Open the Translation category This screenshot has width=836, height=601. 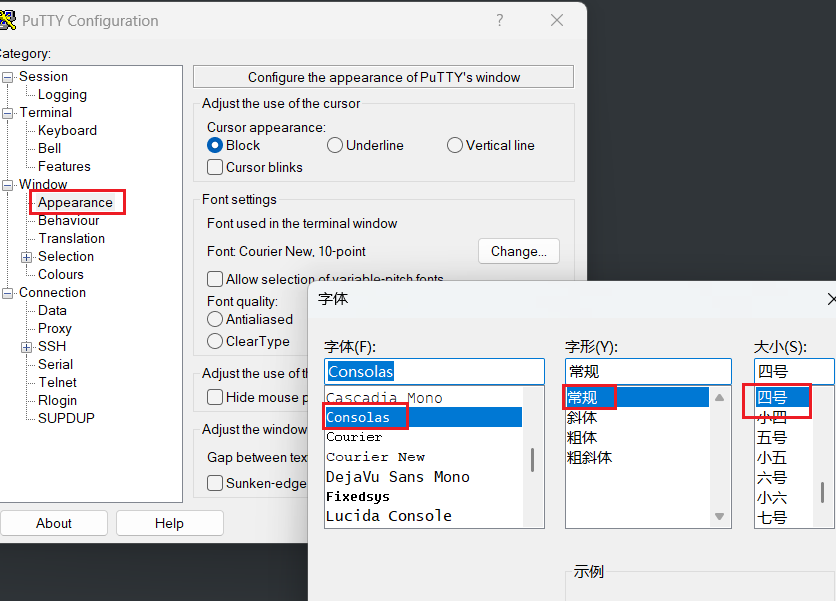(71, 238)
